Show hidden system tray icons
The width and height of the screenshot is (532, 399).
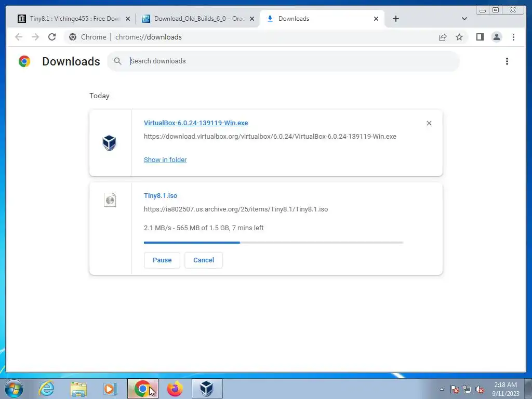(442, 389)
